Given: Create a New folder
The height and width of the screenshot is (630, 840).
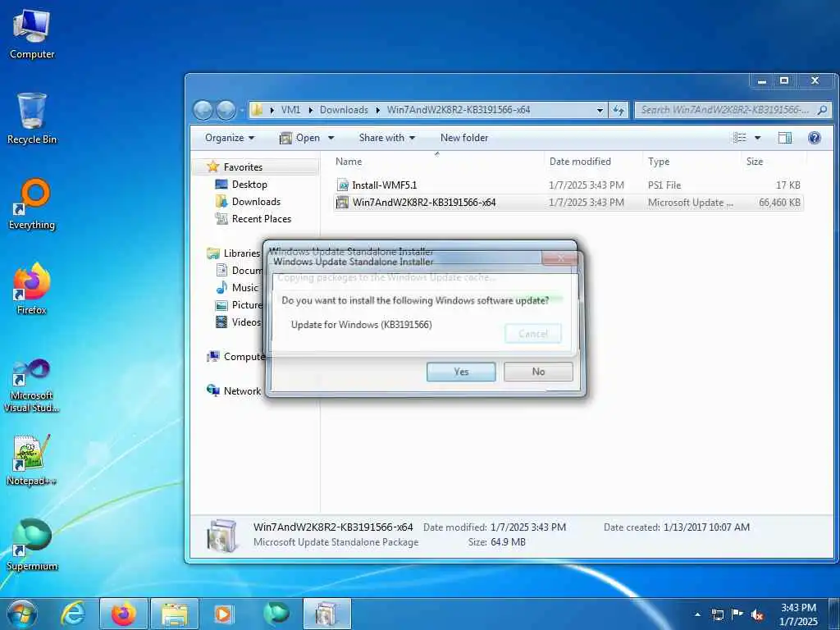Looking at the screenshot, I should tap(464, 138).
